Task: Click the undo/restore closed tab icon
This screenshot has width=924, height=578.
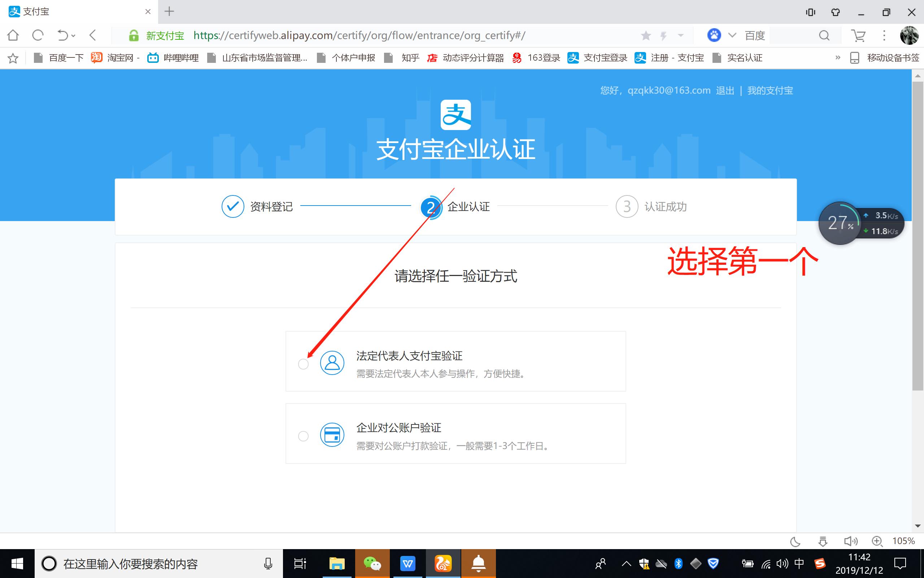Action: click(62, 35)
